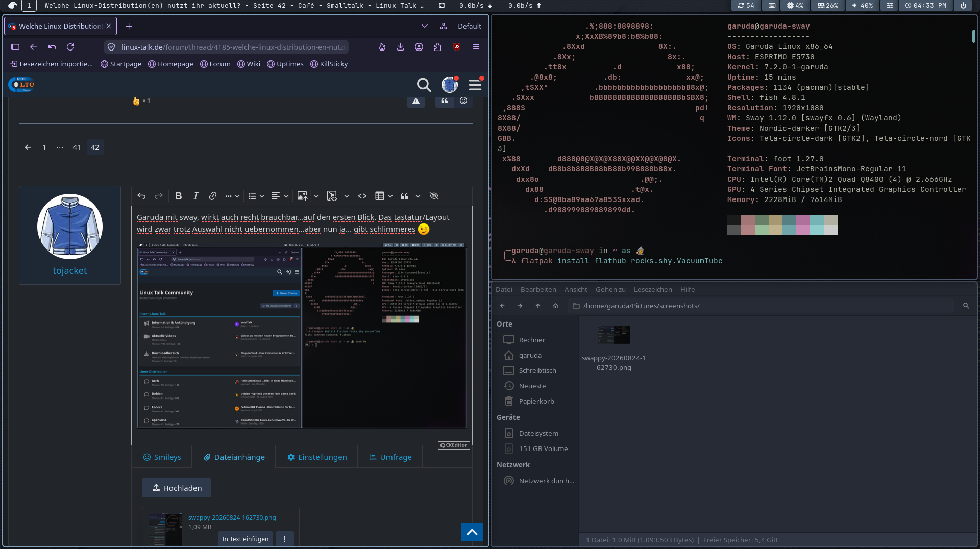Insert a link with the chain icon
This screenshot has width=980, height=549.
click(x=213, y=196)
